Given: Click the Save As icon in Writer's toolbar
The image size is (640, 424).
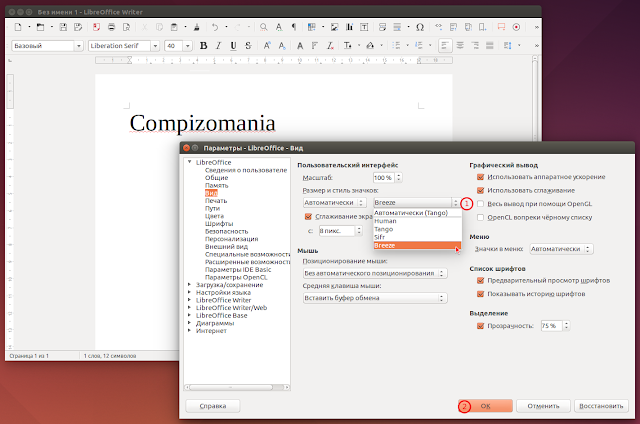Looking at the screenshot, I should tap(78, 27).
